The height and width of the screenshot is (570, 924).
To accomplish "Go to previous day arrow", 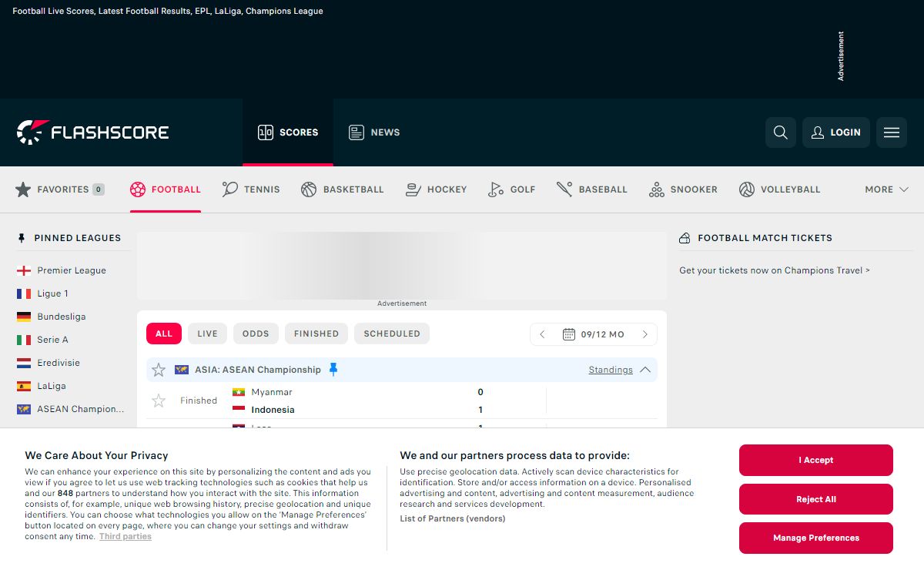I will (x=543, y=334).
